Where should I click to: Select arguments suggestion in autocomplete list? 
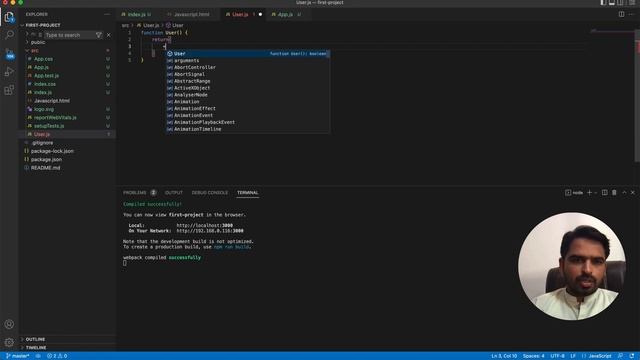click(247, 60)
